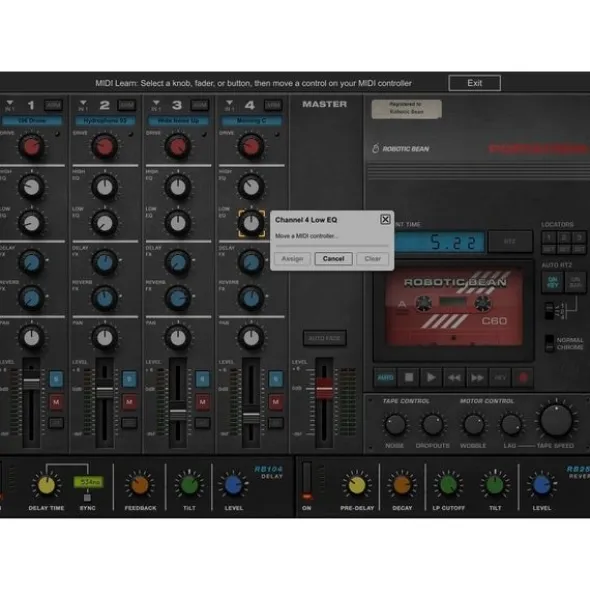Arm channel 4 for recording
This screenshot has height=591, width=590.
[273, 105]
